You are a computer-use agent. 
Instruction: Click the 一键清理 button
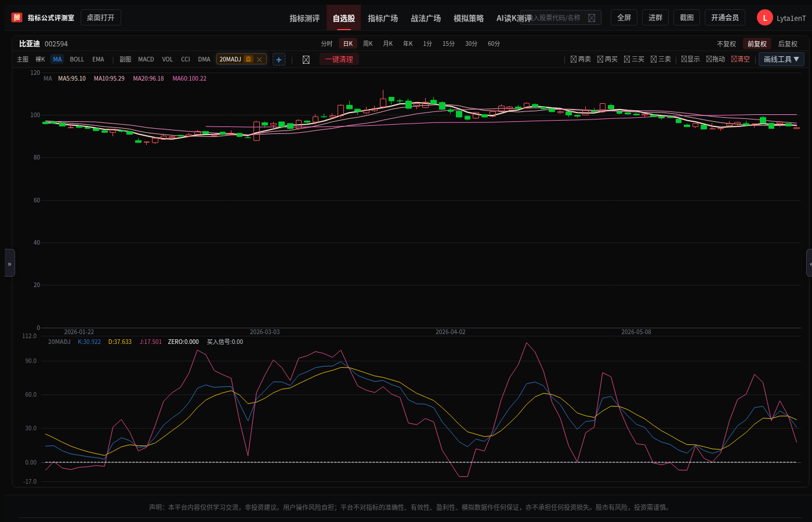[339, 59]
